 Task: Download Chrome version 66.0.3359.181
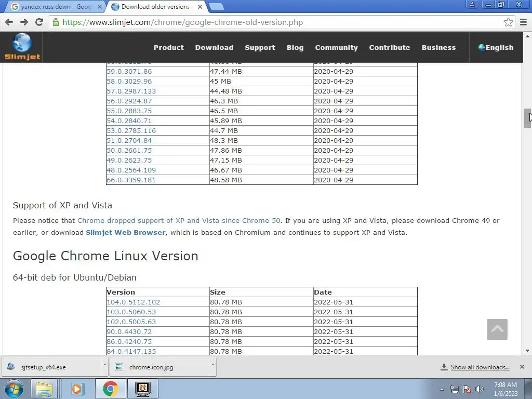coord(131,180)
